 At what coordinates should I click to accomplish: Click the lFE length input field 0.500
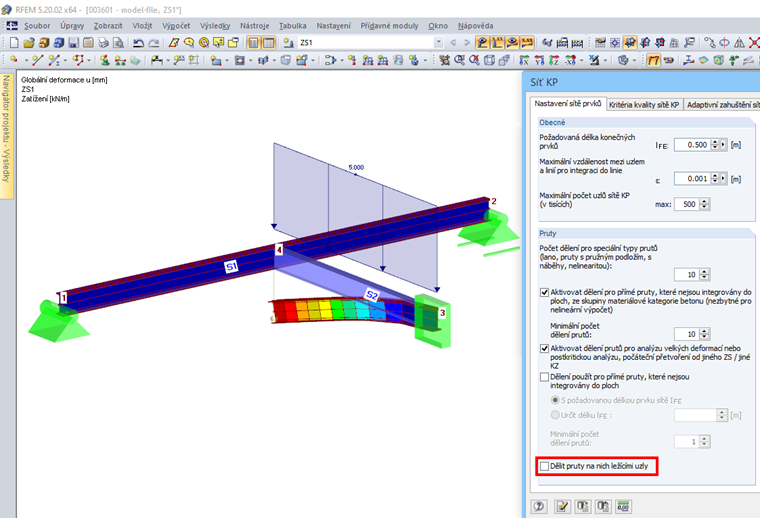[692, 144]
